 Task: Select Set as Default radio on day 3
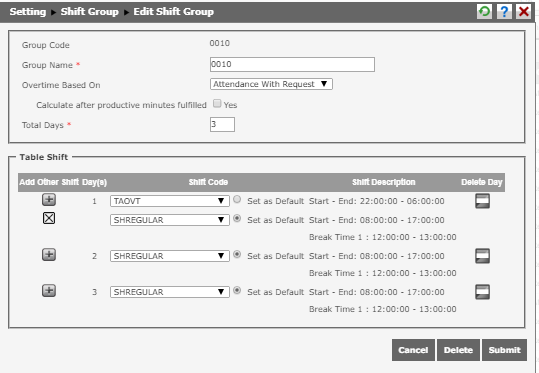237,290
